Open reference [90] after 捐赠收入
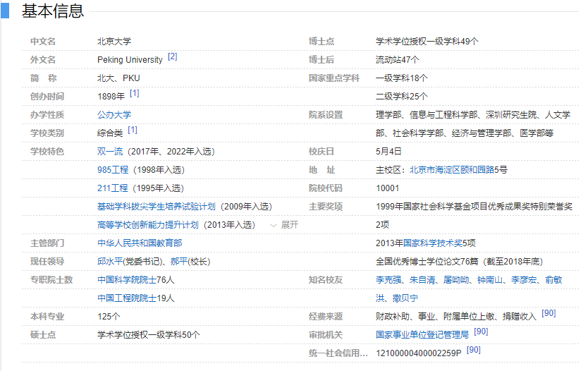Image resolution: width=588 pixels, height=371 pixels. [x=549, y=313]
